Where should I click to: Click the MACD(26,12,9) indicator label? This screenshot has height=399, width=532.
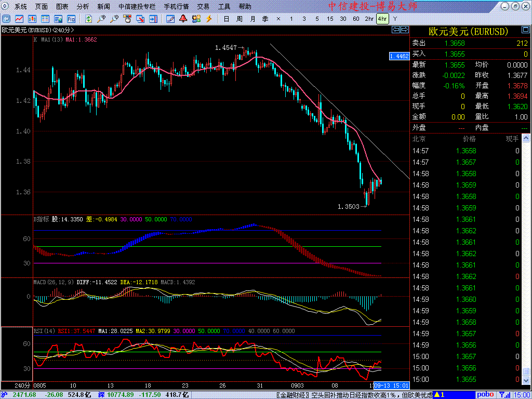54,282
